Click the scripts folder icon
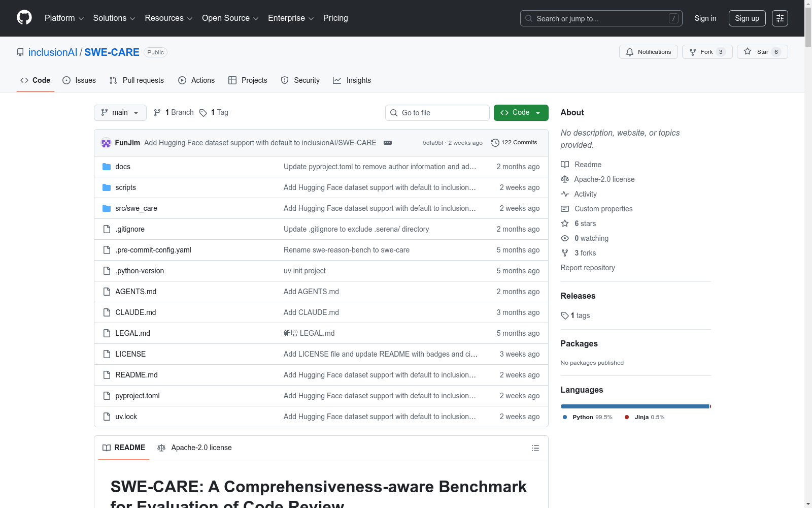The height and width of the screenshot is (508, 812). tap(107, 187)
